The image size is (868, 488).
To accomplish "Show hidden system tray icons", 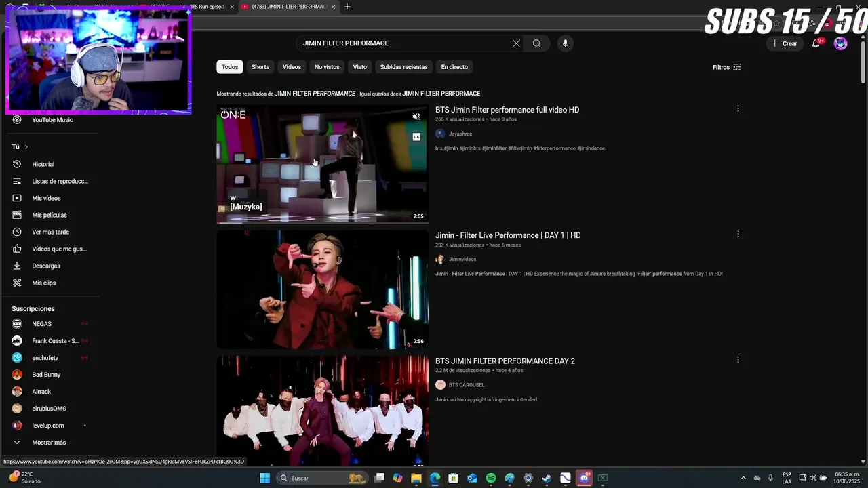I will click(743, 478).
